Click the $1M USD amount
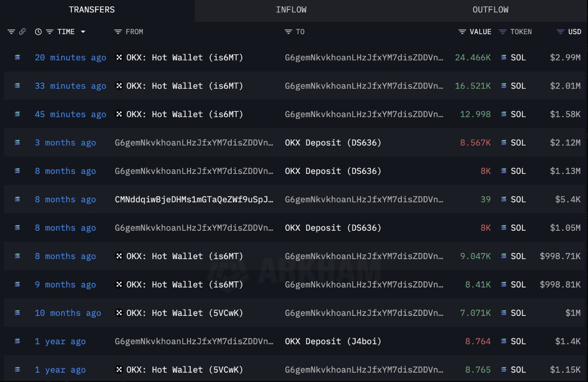The width and height of the screenshot is (588, 382). [573, 313]
